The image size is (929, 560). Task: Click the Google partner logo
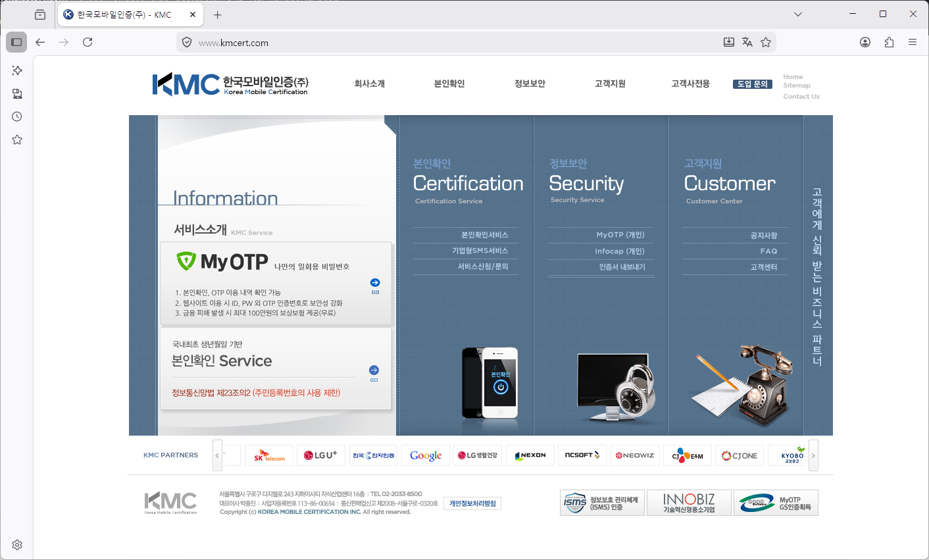coord(426,455)
